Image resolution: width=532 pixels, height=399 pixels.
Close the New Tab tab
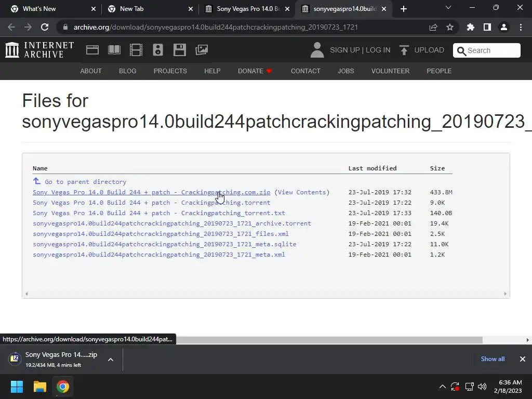(x=191, y=9)
